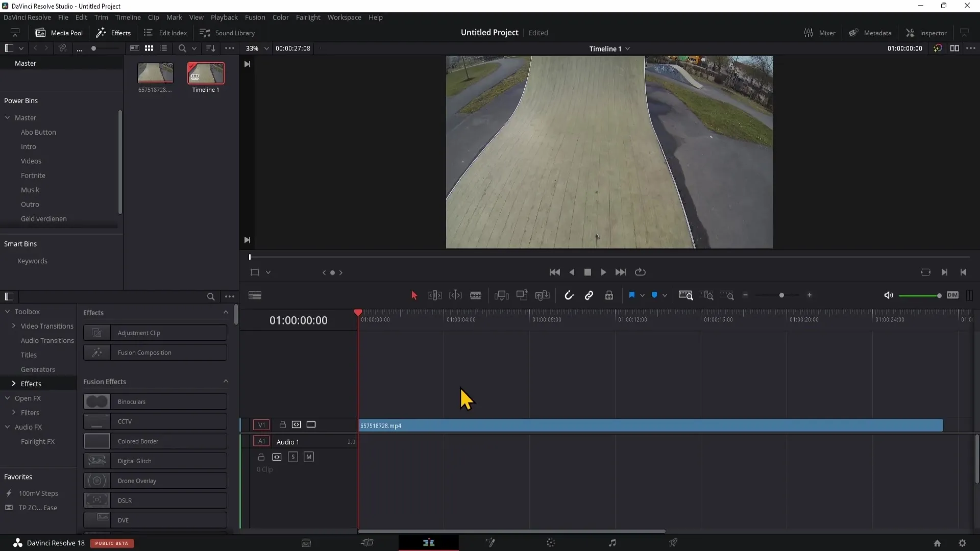Click the 657518728.mp4 timeline clip
Image resolution: width=980 pixels, height=551 pixels.
click(651, 425)
